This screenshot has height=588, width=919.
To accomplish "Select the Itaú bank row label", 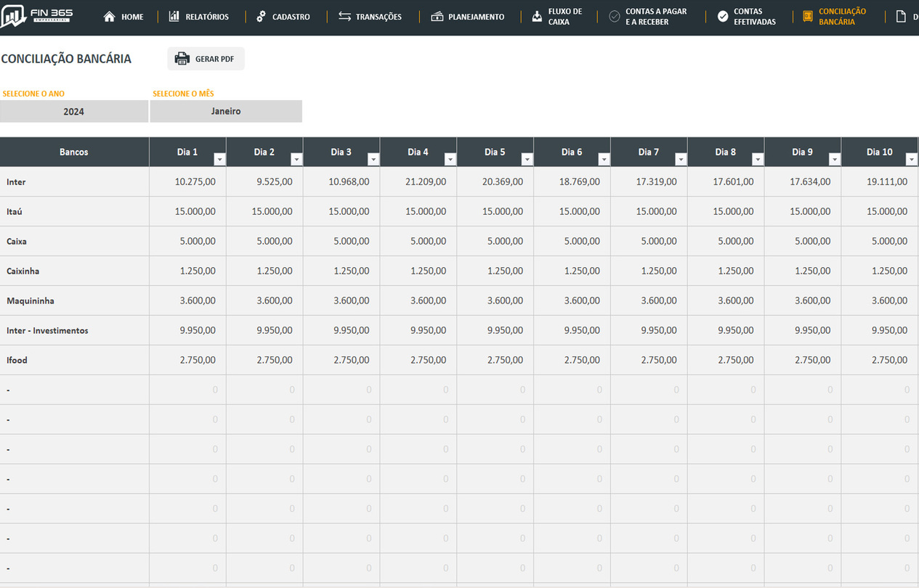I will [15, 212].
